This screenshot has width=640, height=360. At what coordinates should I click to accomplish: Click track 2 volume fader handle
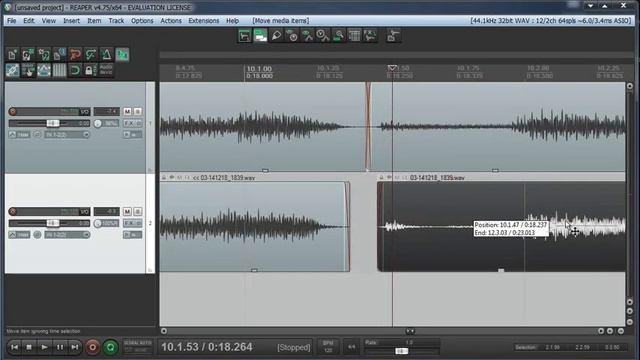52,223
